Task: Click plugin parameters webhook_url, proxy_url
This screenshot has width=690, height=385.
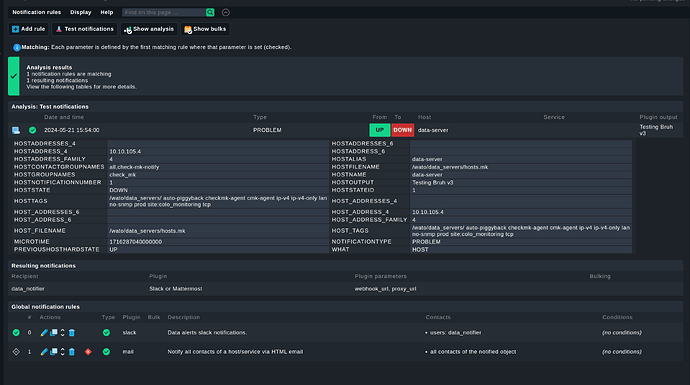Action: click(x=385, y=289)
